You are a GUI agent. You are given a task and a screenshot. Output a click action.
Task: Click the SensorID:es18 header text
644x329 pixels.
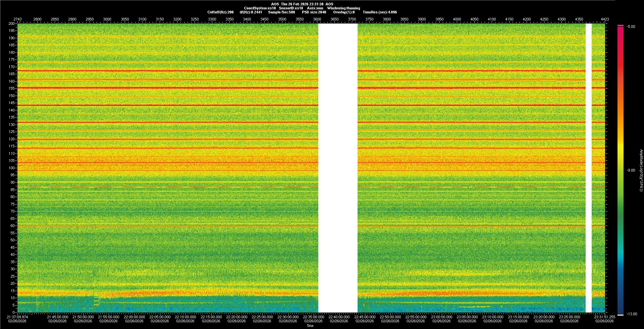point(291,8)
